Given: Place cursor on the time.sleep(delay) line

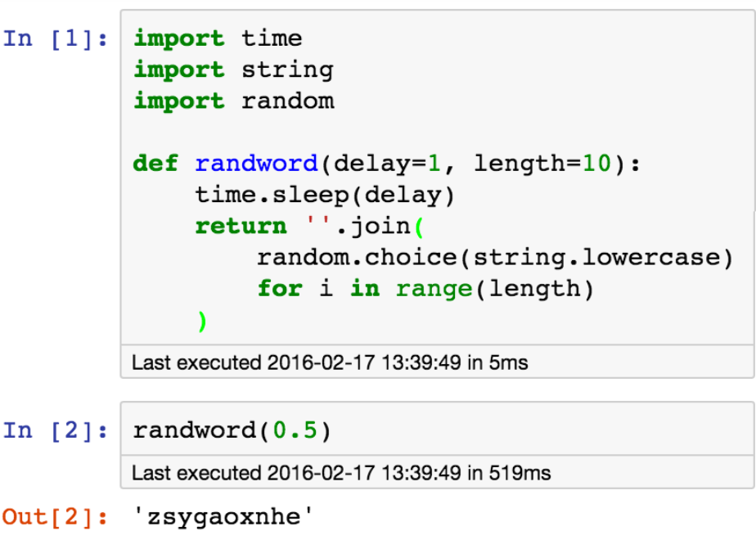Looking at the screenshot, I should pos(326,195).
